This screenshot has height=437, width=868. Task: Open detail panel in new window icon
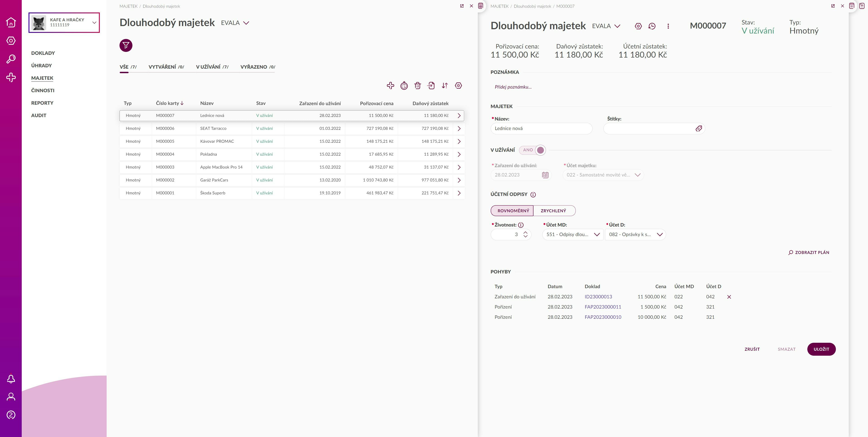pos(833,6)
